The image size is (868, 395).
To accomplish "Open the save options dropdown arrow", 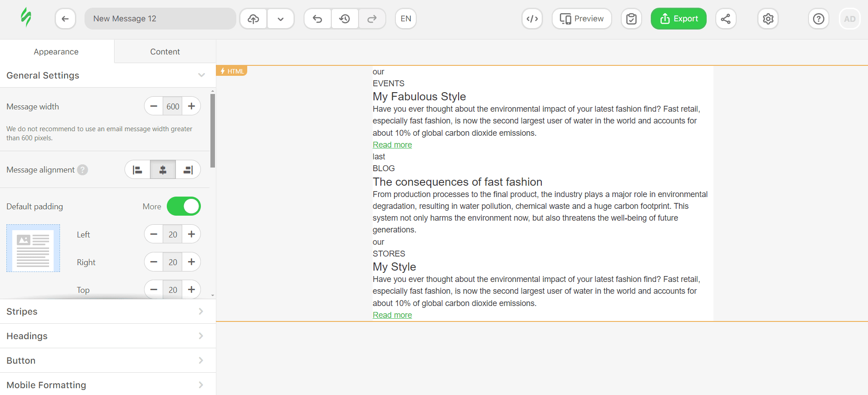I will (281, 19).
